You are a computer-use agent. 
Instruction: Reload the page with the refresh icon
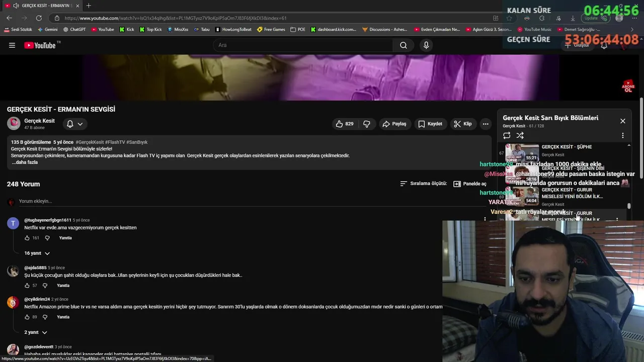(38, 18)
